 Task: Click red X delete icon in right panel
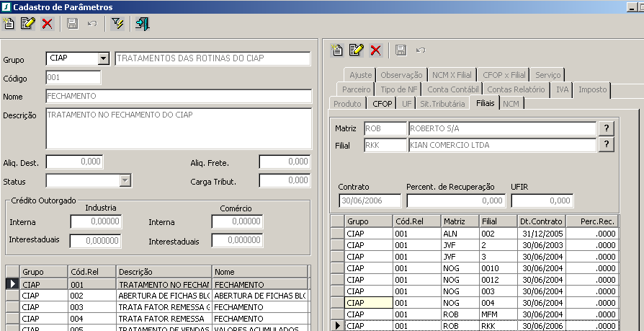click(x=375, y=50)
